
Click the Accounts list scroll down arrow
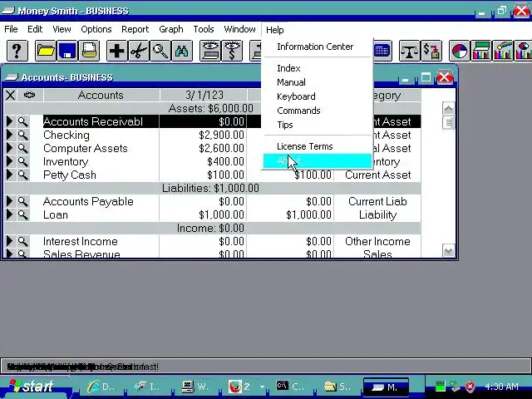(449, 251)
